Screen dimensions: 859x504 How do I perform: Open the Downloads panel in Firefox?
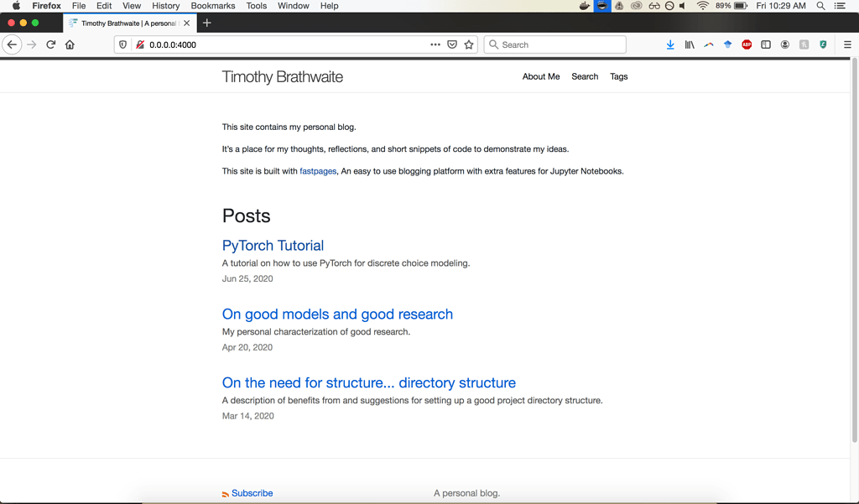click(670, 44)
